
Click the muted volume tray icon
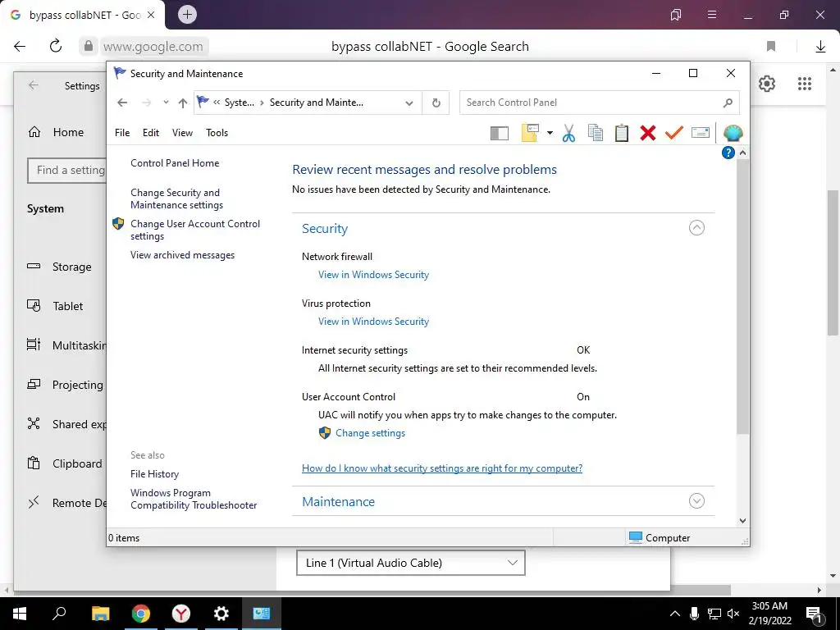733,614
